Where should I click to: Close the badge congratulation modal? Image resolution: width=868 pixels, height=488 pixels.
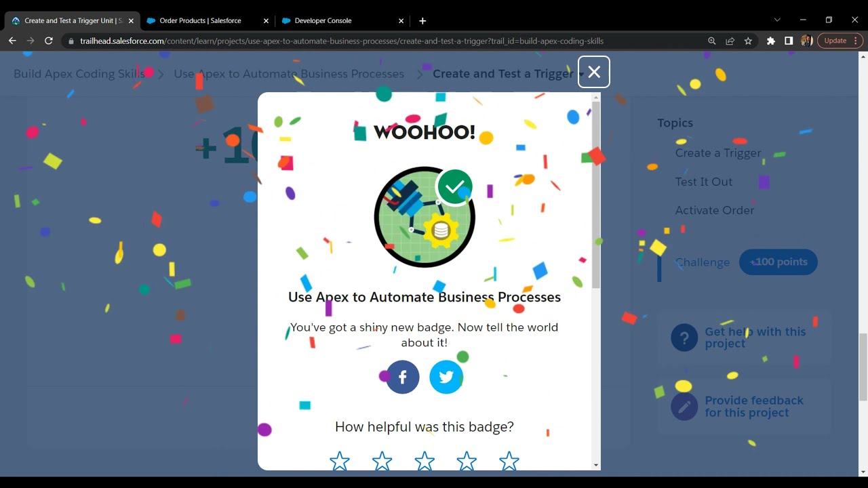594,72
